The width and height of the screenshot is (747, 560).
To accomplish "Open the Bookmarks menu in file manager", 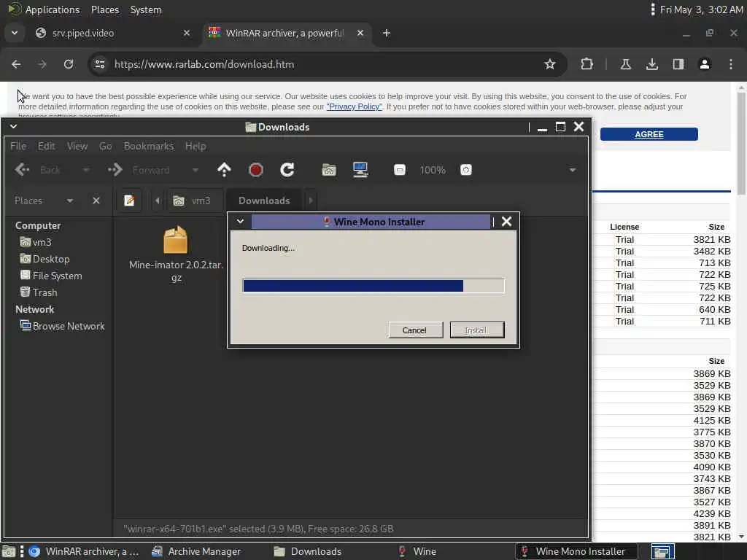I will (x=149, y=146).
